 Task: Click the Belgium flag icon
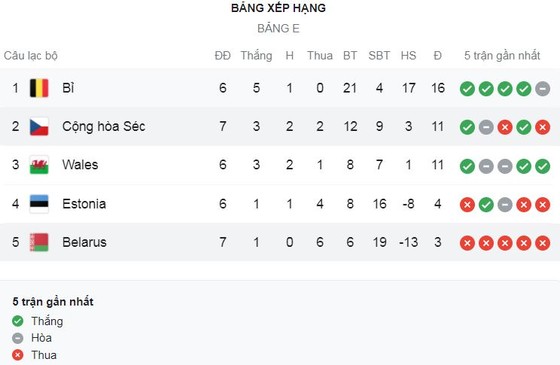point(39,88)
